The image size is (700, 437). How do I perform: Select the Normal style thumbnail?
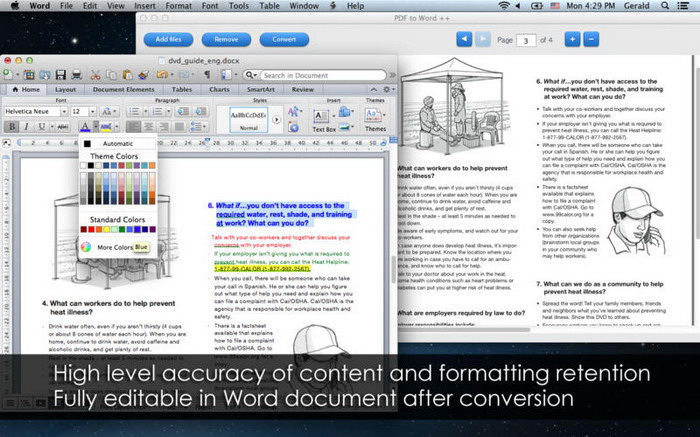pos(248,119)
